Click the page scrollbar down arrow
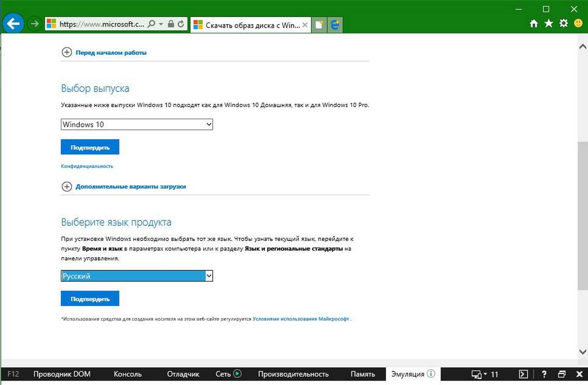The image size is (588, 385). (x=583, y=351)
